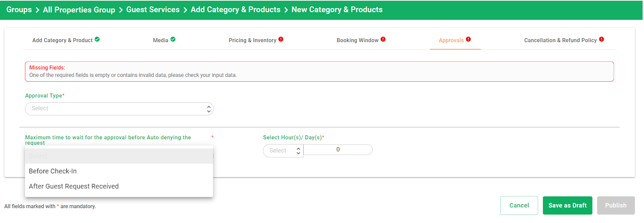Viewport: 644px width, 223px height.
Task: Cancel the new category form
Action: point(519,205)
